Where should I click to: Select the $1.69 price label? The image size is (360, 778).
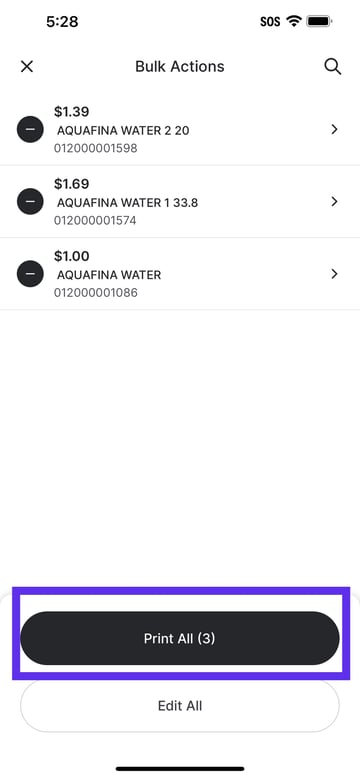point(71,184)
